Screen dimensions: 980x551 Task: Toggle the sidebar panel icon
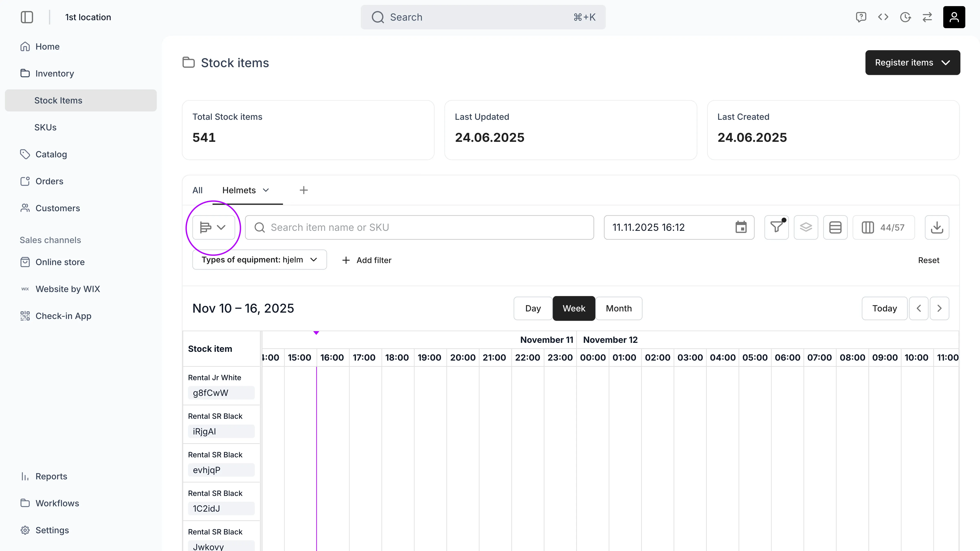(27, 17)
